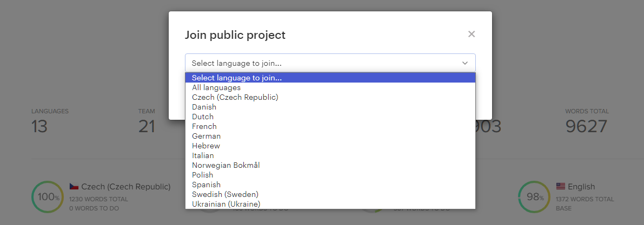This screenshot has width=644, height=225.
Task: Pick Czech (Czech Republic) from the list
Action: (235, 97)
